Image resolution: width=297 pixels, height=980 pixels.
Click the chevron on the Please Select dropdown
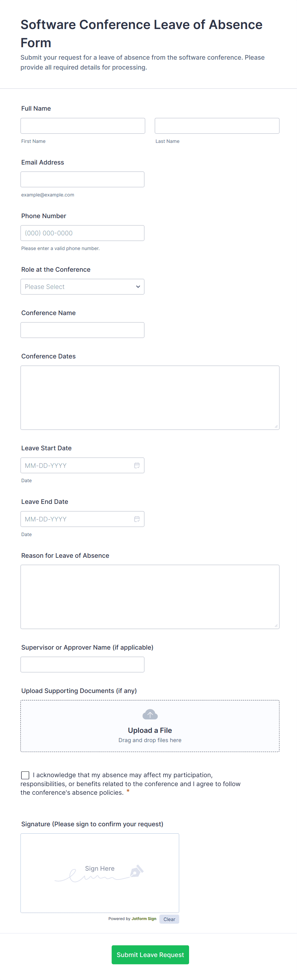click(137, 286)
